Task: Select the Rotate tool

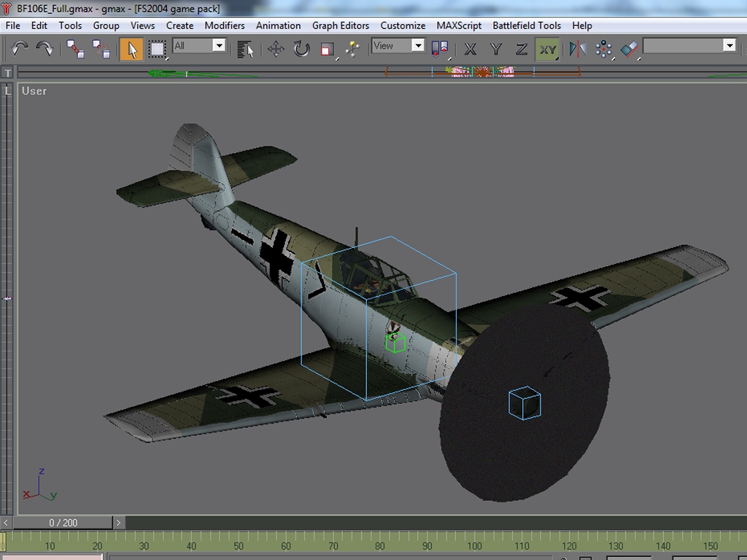Action: coord(301,49)
